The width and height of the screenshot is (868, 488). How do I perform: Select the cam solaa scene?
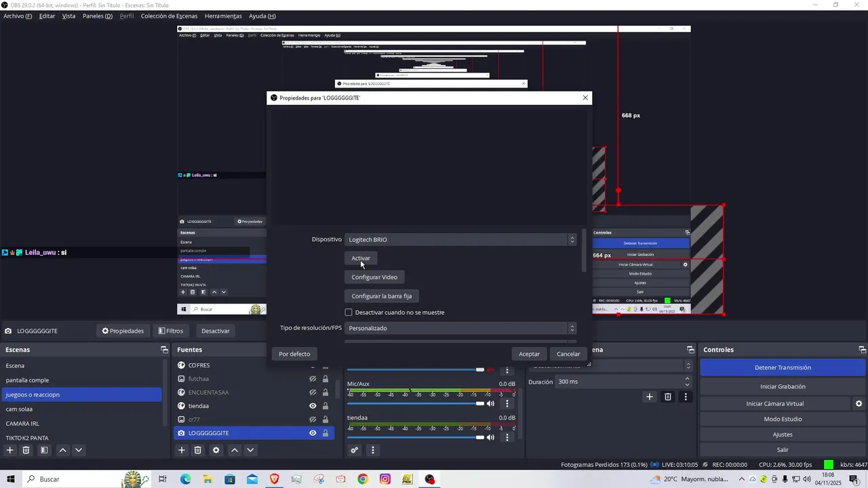click(19, 409)
